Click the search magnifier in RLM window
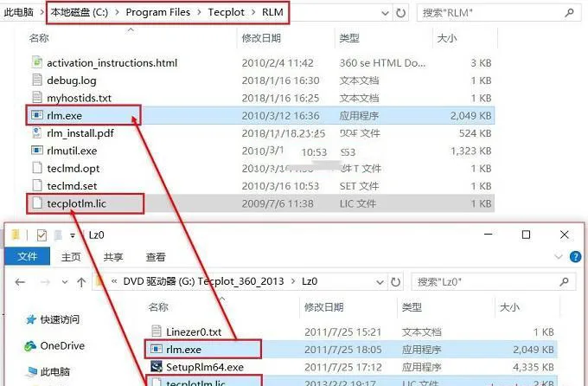The image size is (588, 386). [569, 13]
